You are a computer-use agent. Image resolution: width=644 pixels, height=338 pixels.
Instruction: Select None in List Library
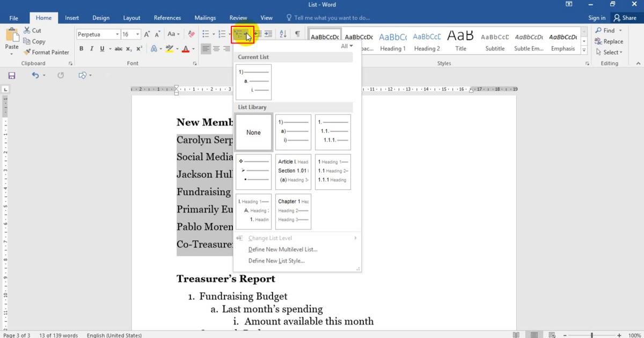pos(253,133)
